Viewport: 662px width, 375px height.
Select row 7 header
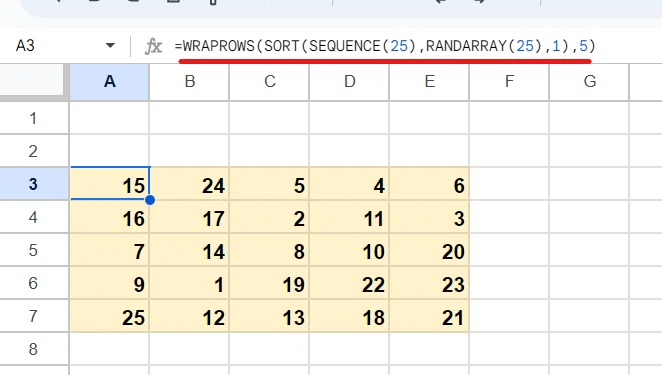click(x=34, y=315)
